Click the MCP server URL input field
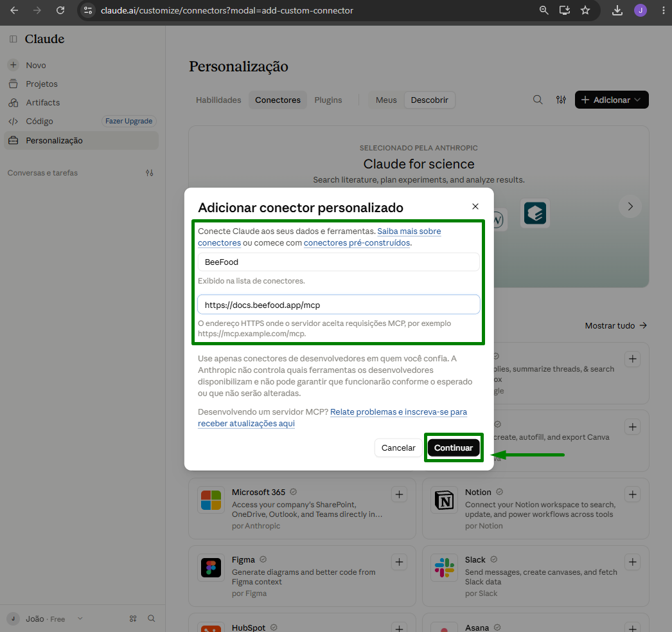672x632 pixels. click(x=339, y=305)
